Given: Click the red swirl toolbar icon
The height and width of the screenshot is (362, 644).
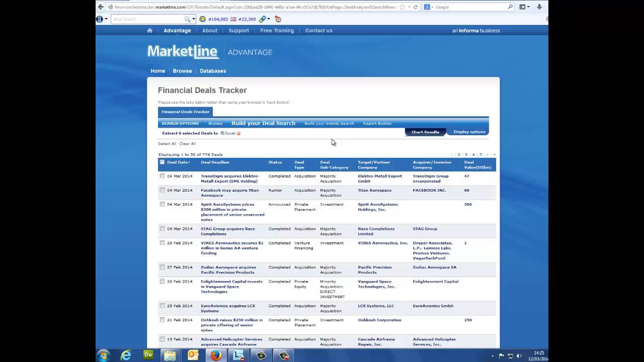Looking at the screenshot, I should click(278, 19).
